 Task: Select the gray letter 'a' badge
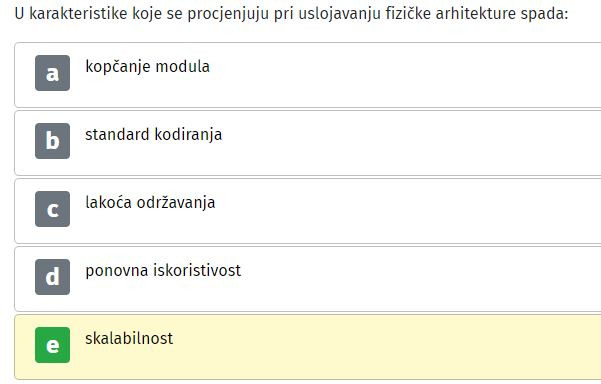(53, 73)
